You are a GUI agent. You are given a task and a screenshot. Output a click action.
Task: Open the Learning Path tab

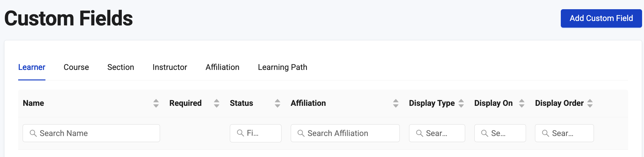(x=282, y=67)
